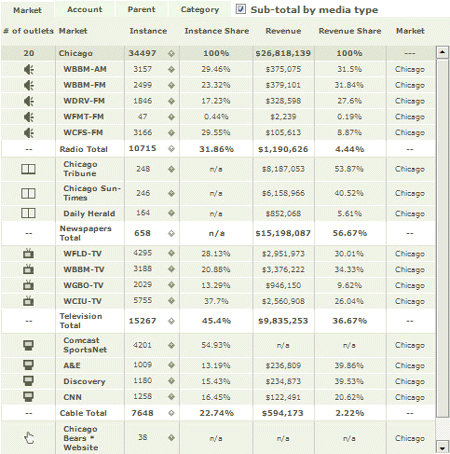Click the vertical scrollbar thumb
Image resolution: width=450 pixels, height=454 pixels.
click(442, 238)
